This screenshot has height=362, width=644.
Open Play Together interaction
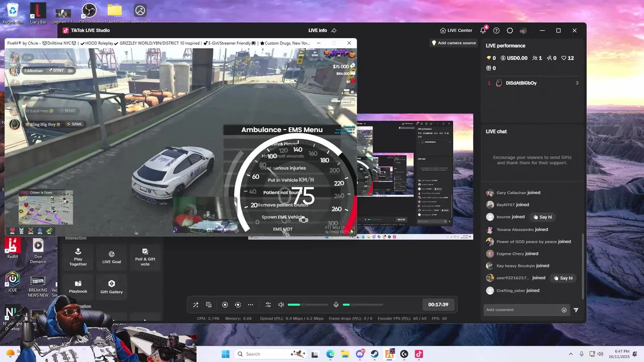[78, 257]
